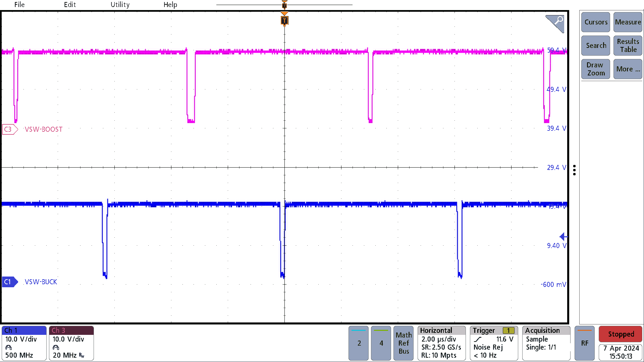644x362 pixels.
Task: Open the Ch 3 settings badge
Action: click(x=71, y=343)
